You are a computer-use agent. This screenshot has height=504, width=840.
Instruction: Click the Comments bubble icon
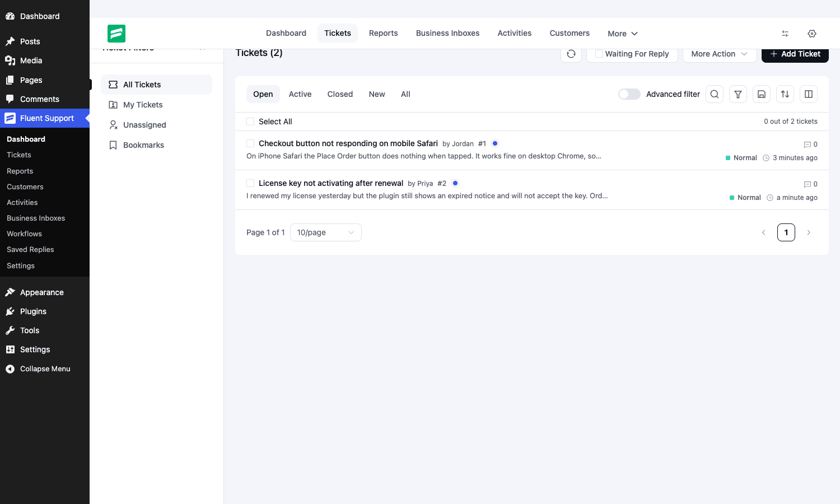(10, 99)
